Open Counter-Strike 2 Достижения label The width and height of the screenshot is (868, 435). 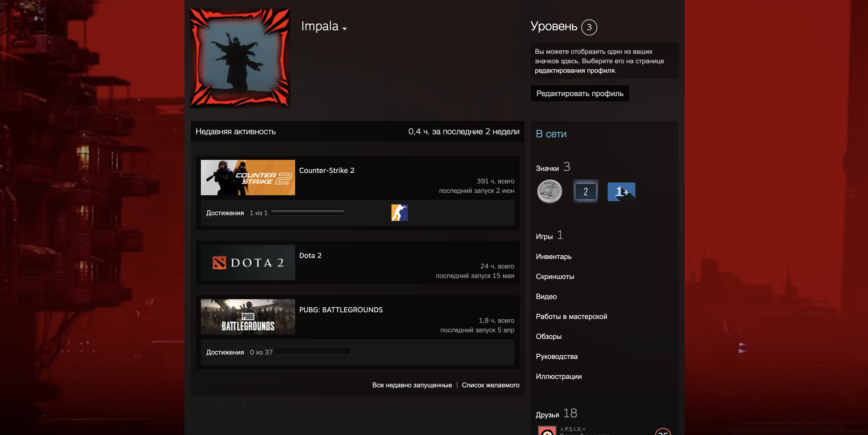[225, 213]
